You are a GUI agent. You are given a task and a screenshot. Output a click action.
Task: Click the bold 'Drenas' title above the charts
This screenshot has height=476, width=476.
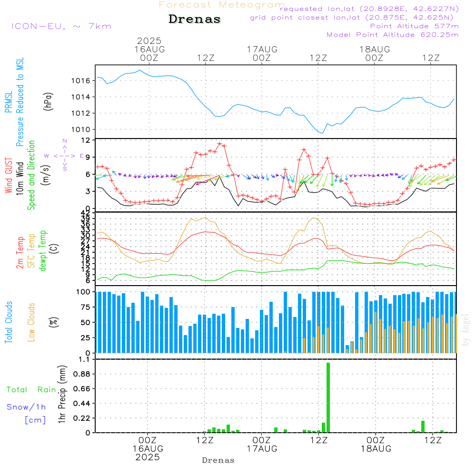point(195,19)
